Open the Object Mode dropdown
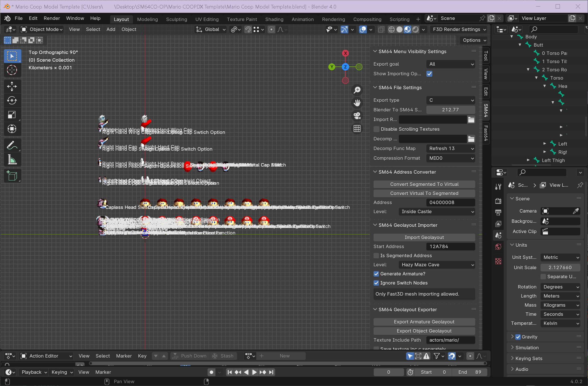Viewport: 588px width, 386px height. [x=42, y=30]
